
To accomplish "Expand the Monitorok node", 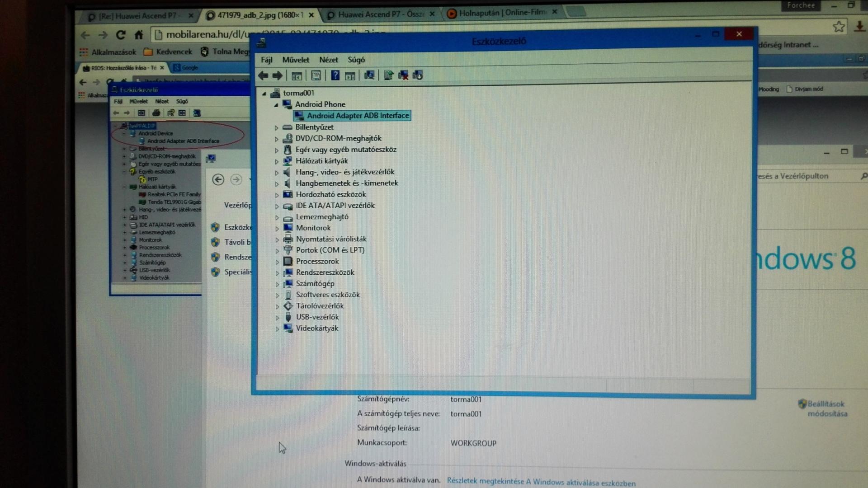I will point(277,229).
